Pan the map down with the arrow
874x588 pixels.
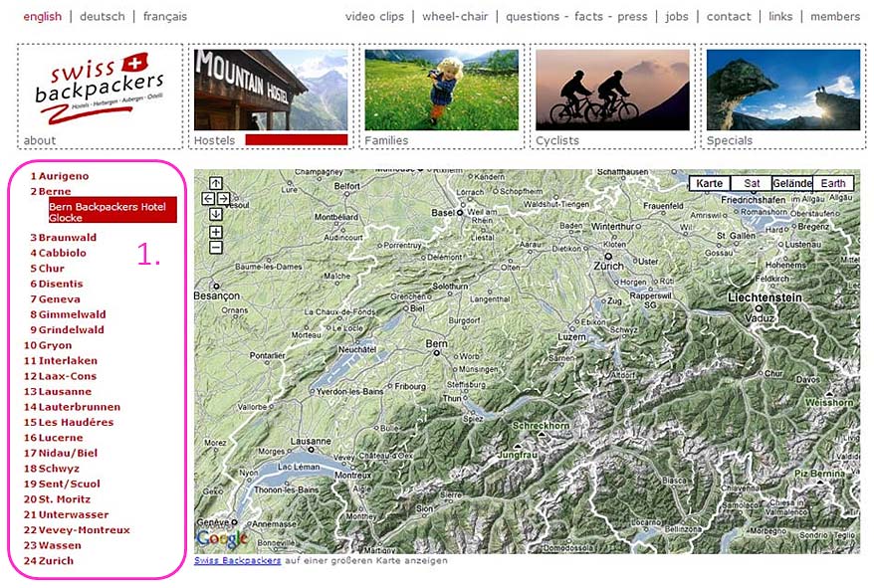[216, 214]
